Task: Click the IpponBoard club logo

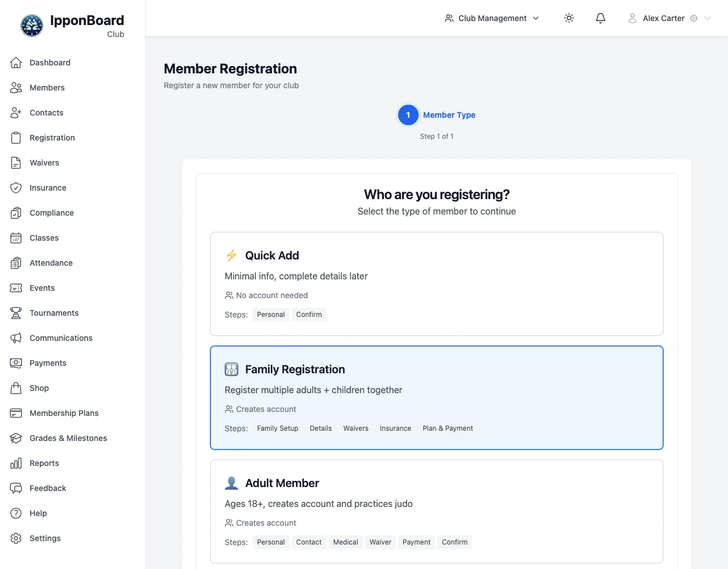Action: (x=32, y=26)
